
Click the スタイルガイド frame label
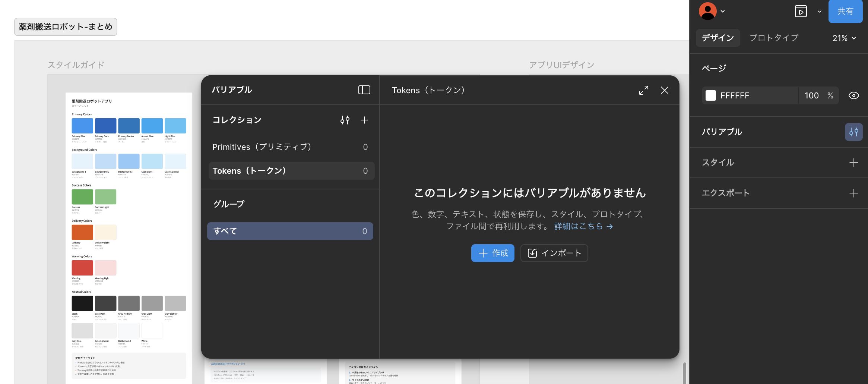click(x=76, y=65)
